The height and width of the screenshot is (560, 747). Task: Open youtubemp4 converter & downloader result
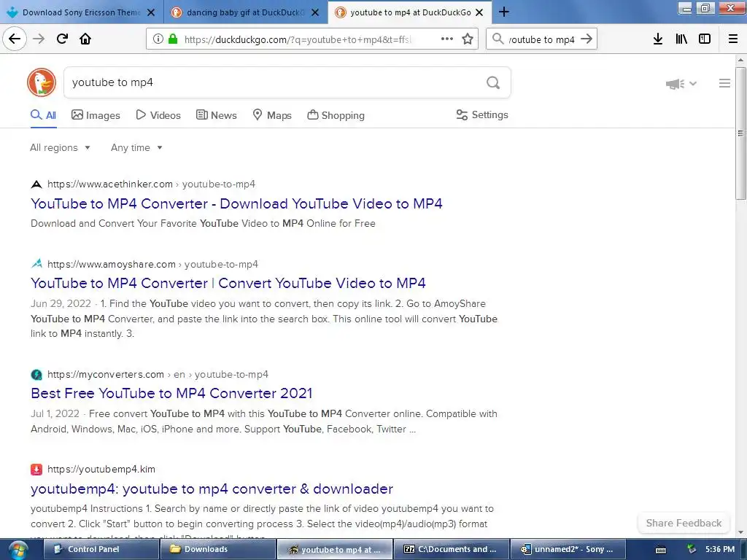pos(212,489)
